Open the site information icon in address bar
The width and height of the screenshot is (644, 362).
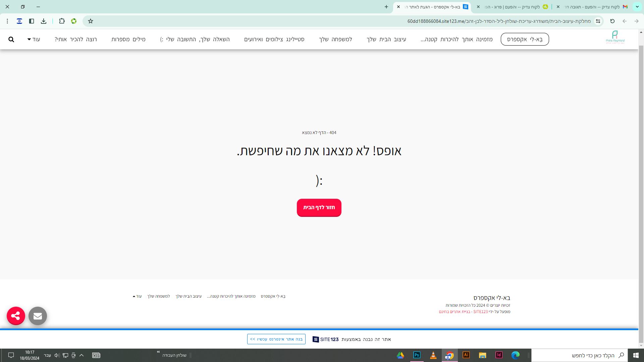coord(598,21)
